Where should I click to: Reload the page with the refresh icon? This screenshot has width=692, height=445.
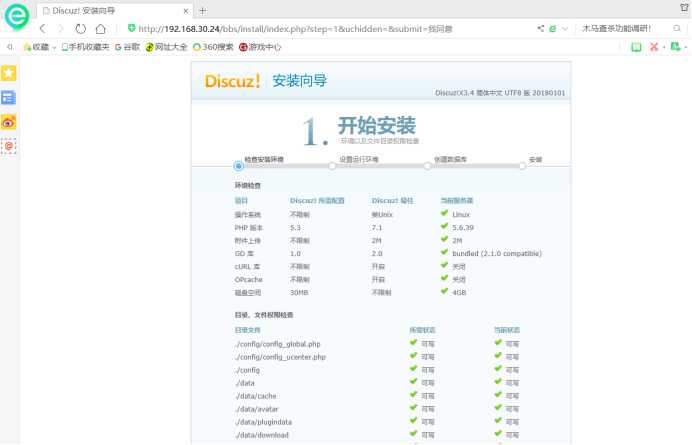[80, 29]
